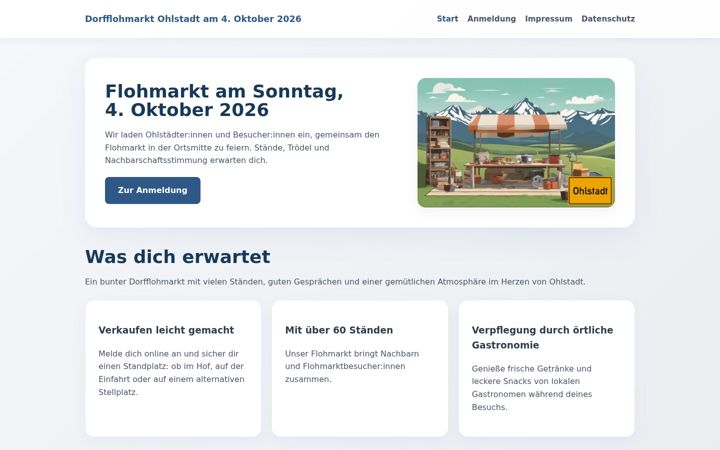Click the paragraph starting Wir laden Ohlstädter:innen
Screen dimensions: 720x450
tap(242, 147)
